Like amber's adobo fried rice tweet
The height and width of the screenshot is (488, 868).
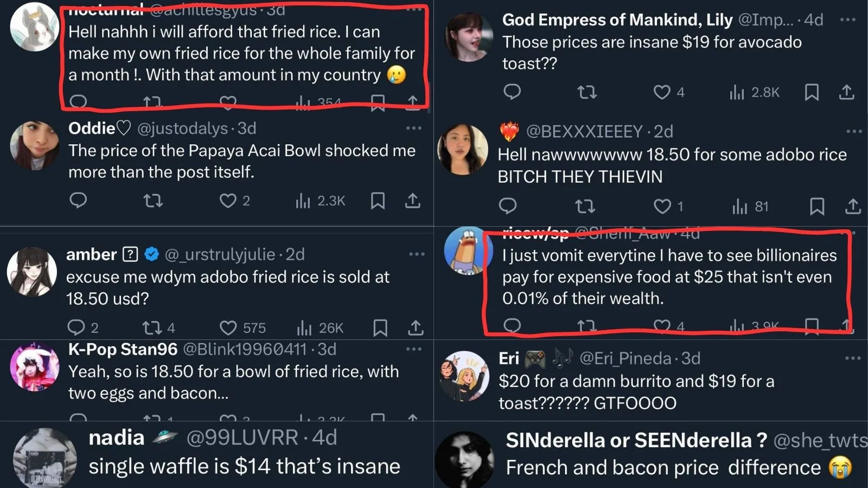coord(228,328)
